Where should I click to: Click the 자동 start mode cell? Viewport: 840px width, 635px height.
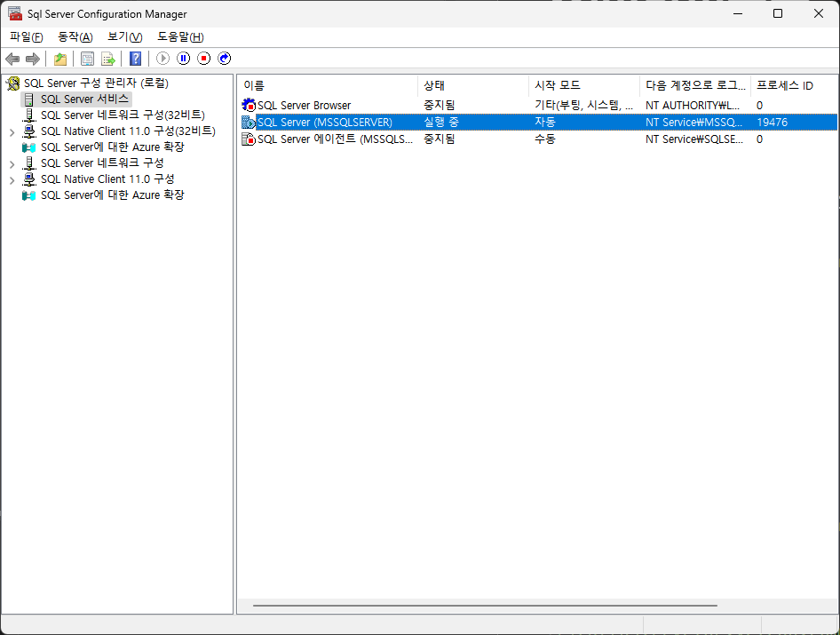[x=545, y=123]
